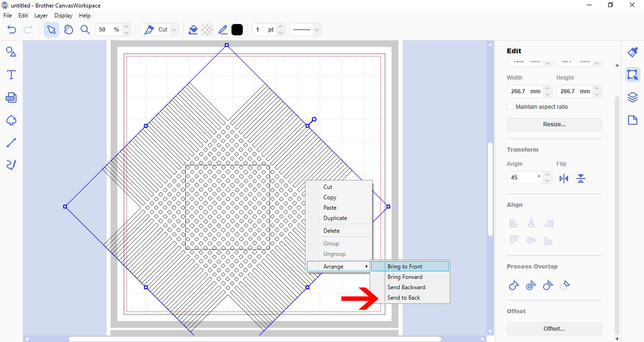Select the freehand curve drawing tool

(x=11, y=165)
